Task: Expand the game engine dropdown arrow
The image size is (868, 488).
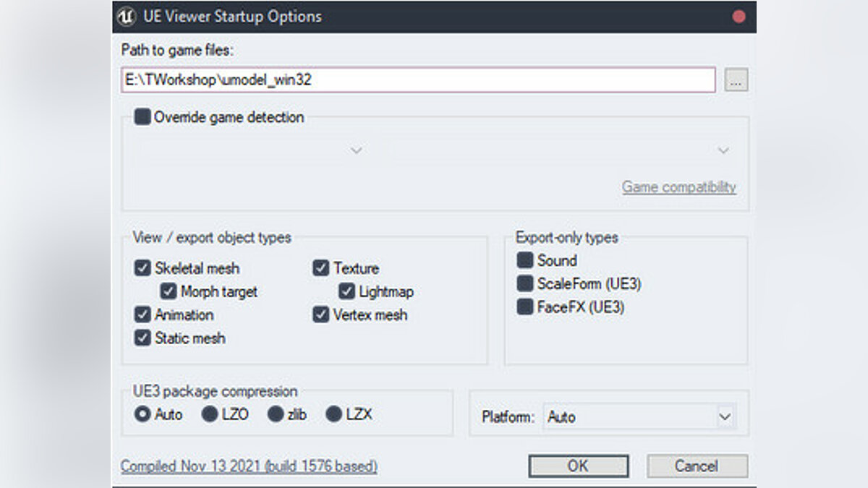Action: (356, 150)
